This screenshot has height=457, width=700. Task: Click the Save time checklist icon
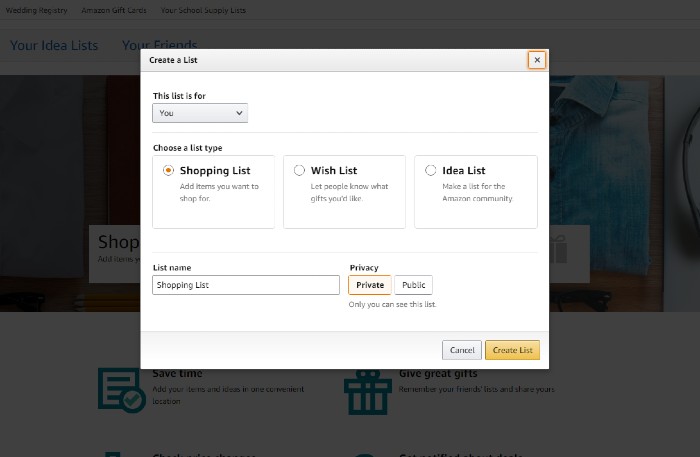tap(121, 390)
